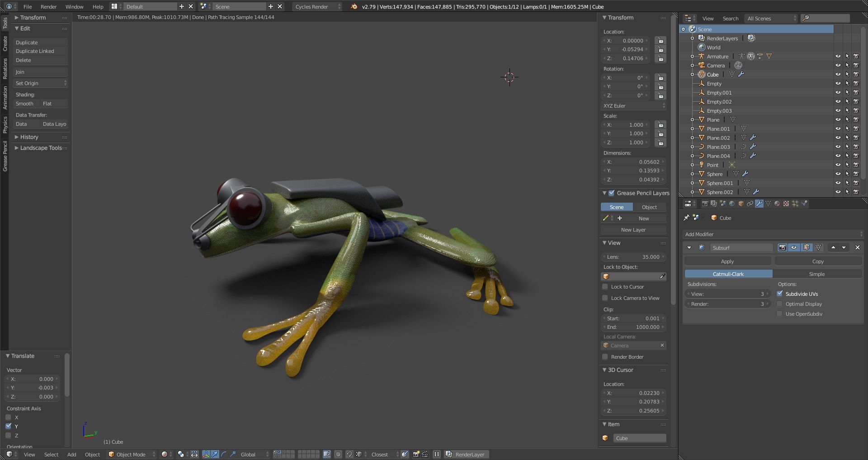This screenshot has height=460, width=868.
Task: Open the Window menu
Action: 74,7
